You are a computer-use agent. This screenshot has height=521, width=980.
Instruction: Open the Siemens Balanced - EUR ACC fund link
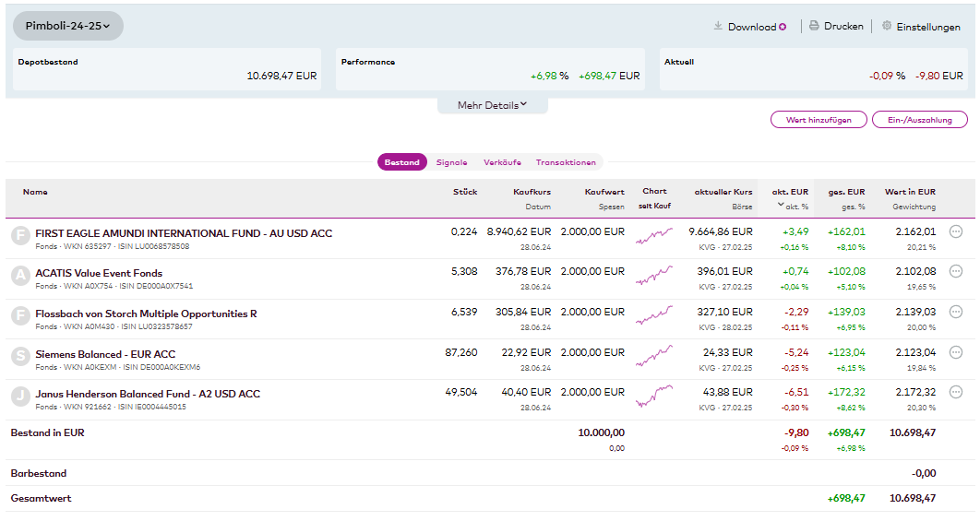point(105,354)
